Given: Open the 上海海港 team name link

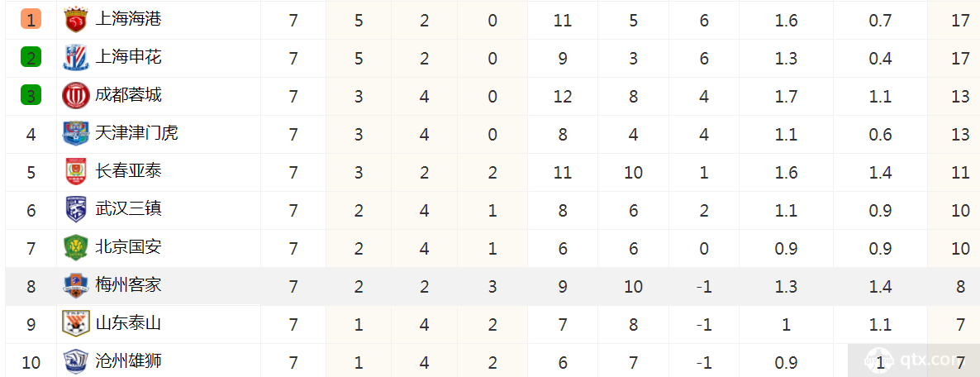Looking at the screenshot, I should [128, 20].
